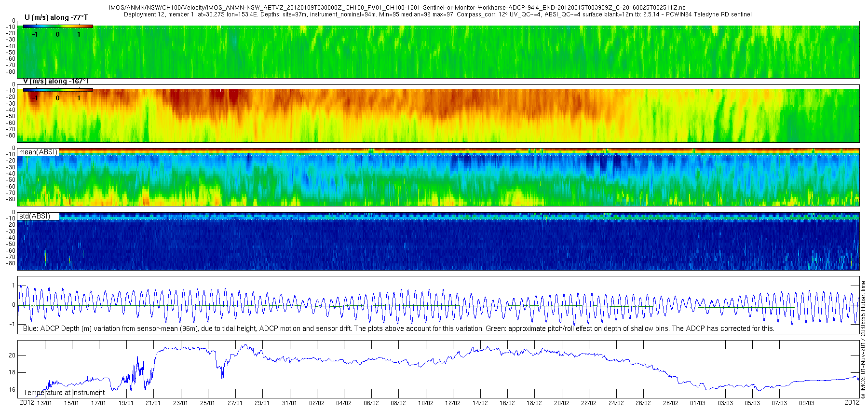Click the '19/01' date tick label
Viewport: 868px width, 410px height.
coord(126,403)
